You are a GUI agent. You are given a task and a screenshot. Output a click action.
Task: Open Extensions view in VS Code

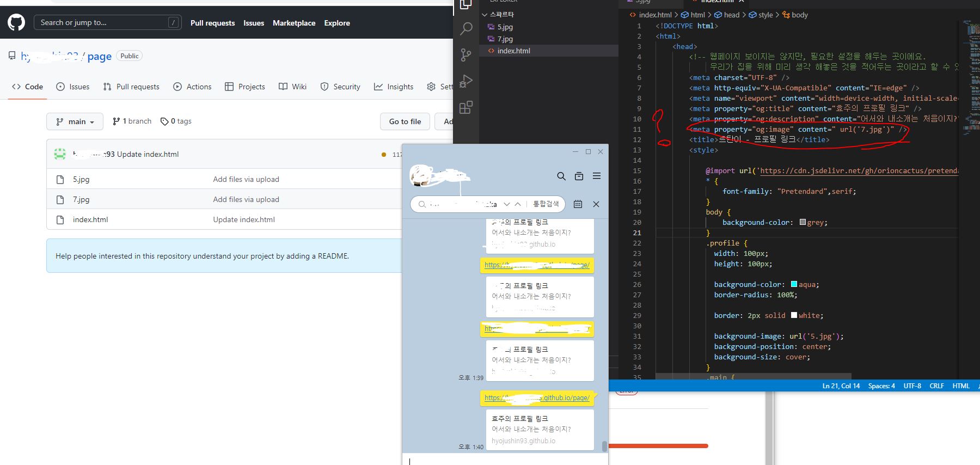point(466,107)
